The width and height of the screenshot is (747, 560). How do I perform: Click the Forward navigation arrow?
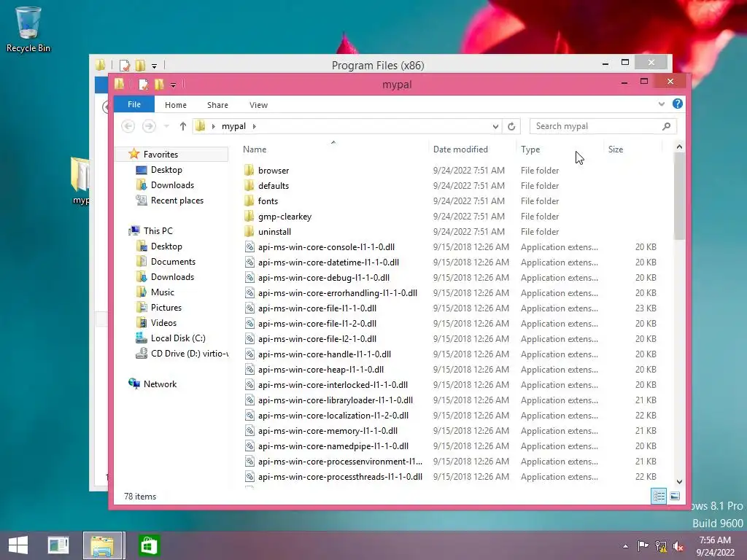(x=149, y=126)
